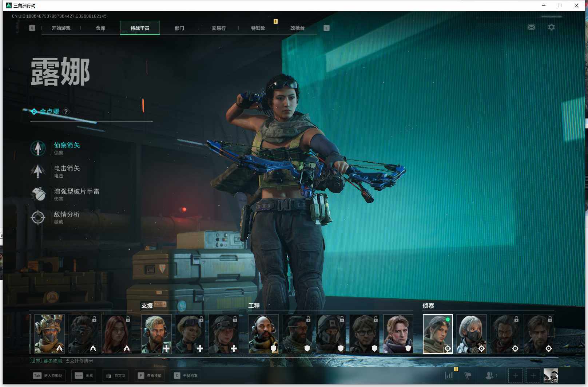
Task: Open the player avatar in bottom corner
Action: pyautogui.click(x=551, y=375)
